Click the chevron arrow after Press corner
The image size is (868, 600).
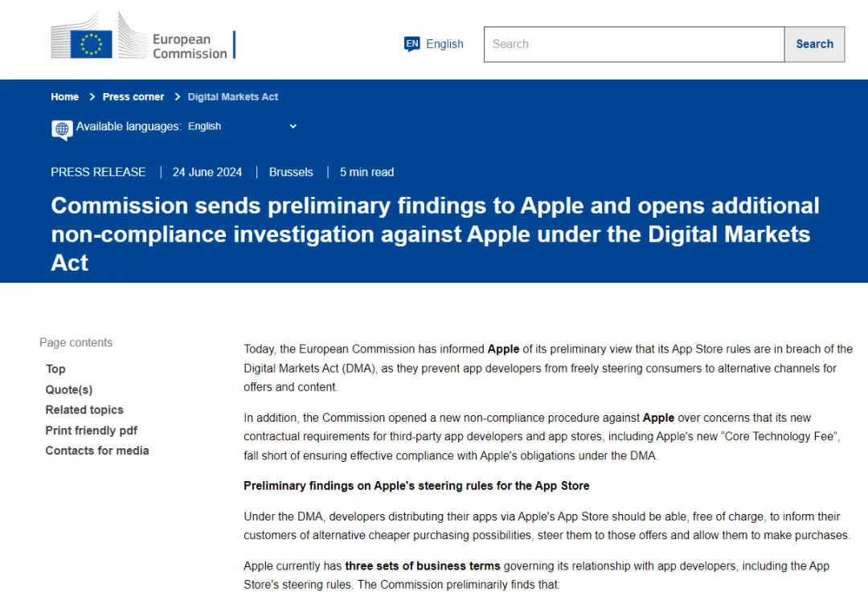click(177, 96)
